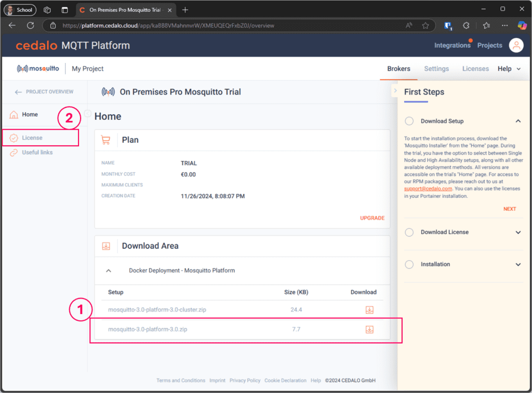
Task: Check the Installation step circle
Action: pos(409,264)
